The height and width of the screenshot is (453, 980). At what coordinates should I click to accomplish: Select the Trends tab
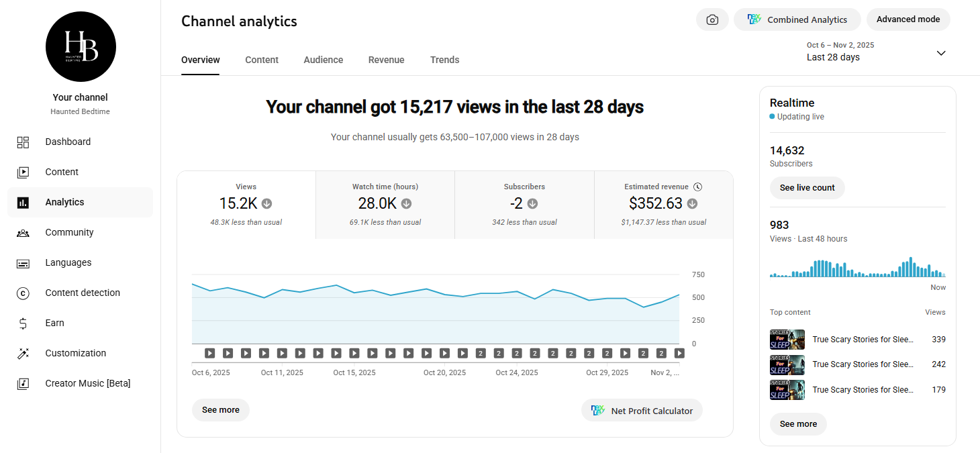pyautogui.click(x=444, y=60)
